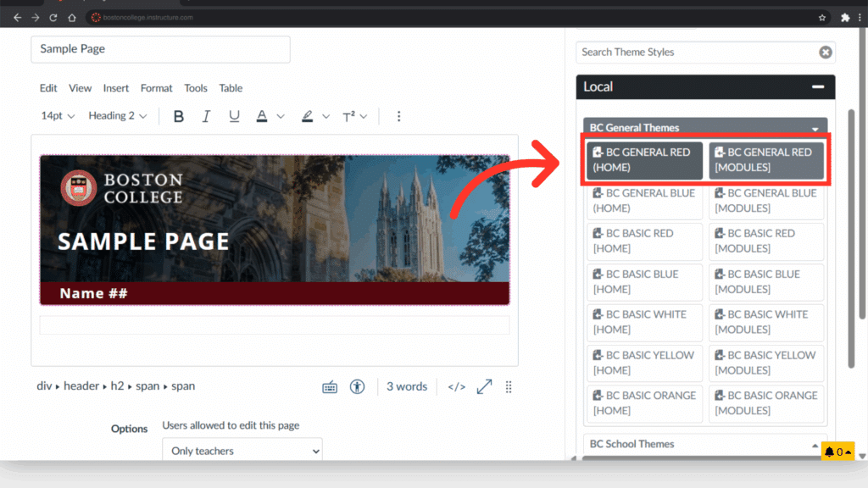Open the Table menu
Screen dimensions: 868x488
[x=231, y=88]
